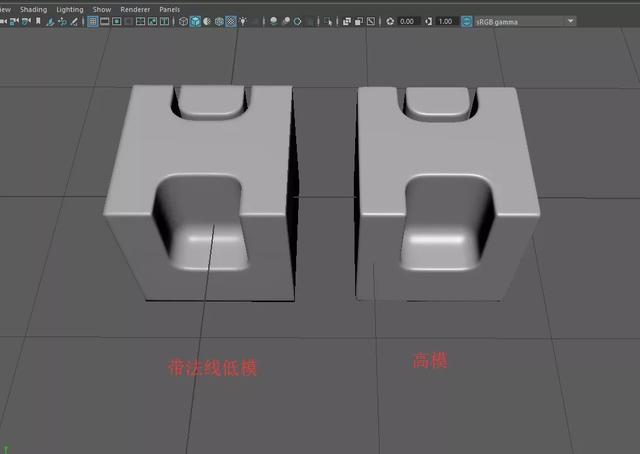Image resolution: width=640 pixels, height=454 pixels.
Task: Click the Isolate Select icon
Action: [328, 21]
